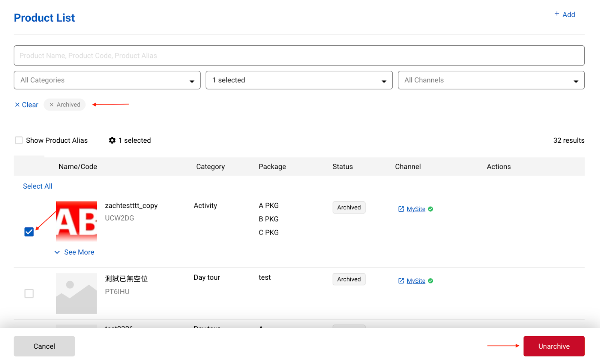
Task: Click the Channel column header
Action: coord(408,167)
